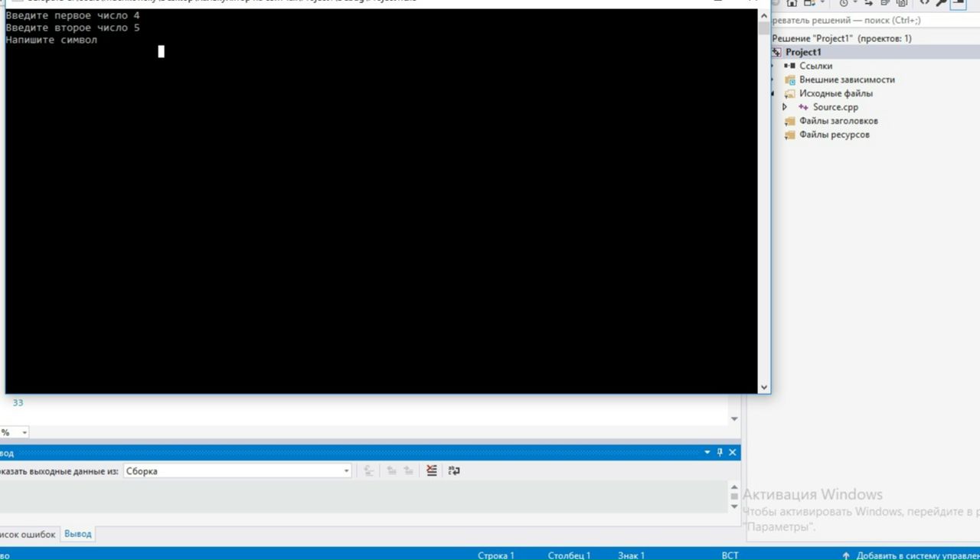Screen dimensions: 980x560
Task: Click the blinking cursor block in the console
Action: (x=161, y=51)
